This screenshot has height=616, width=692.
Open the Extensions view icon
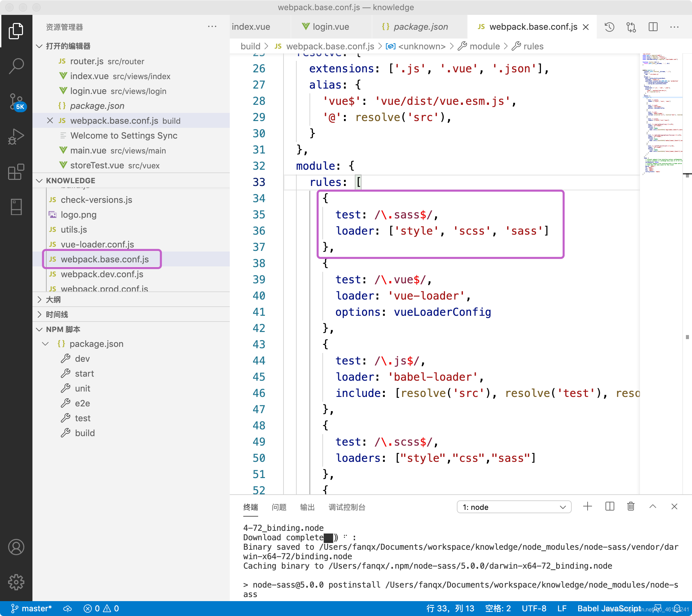pos(16,172)
